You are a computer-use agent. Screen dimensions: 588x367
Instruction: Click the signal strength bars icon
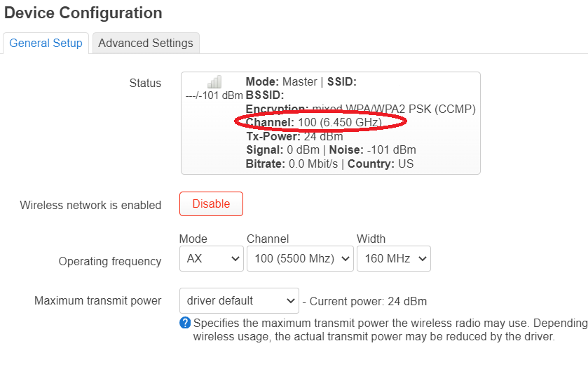(x=214, y=82)
